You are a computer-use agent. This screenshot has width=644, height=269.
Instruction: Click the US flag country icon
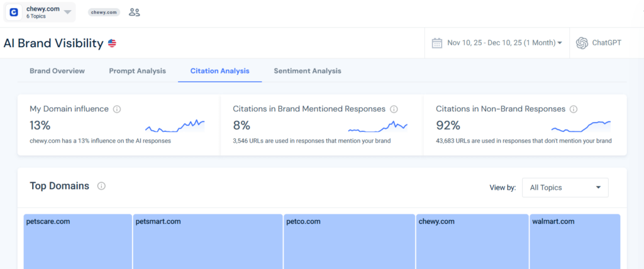[112, 43]
